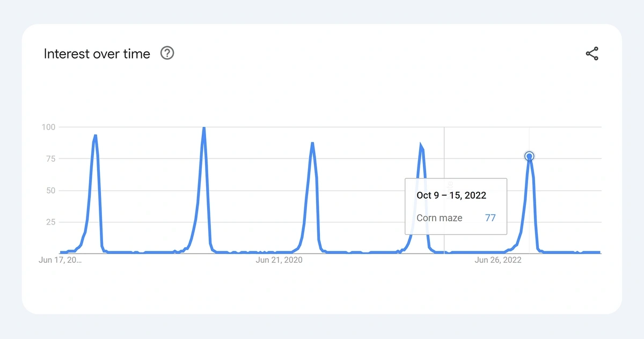Click the value 77 in the tooltip
Screen dimensions: 644x339
pos(490,218)
